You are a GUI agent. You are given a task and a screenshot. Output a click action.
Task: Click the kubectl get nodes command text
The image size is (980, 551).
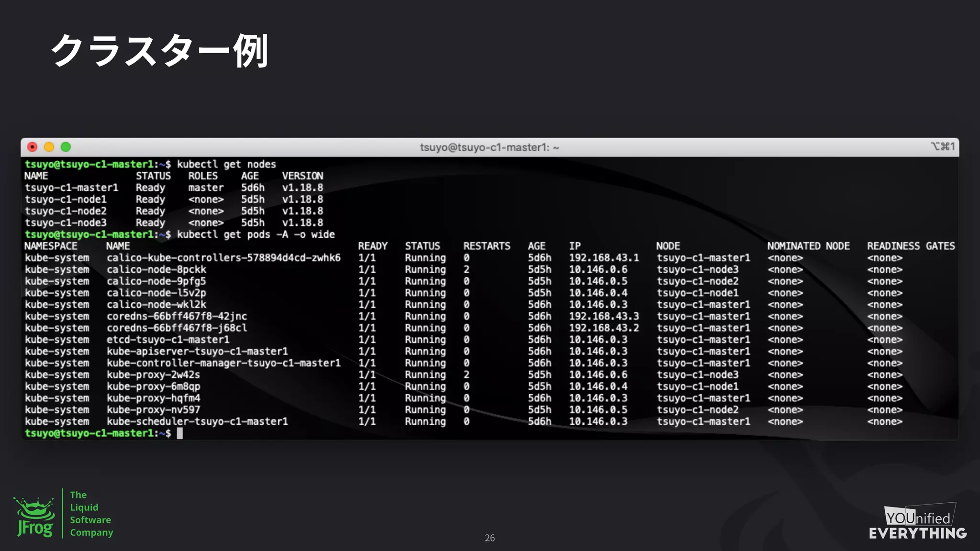click(x=226, y=165)
